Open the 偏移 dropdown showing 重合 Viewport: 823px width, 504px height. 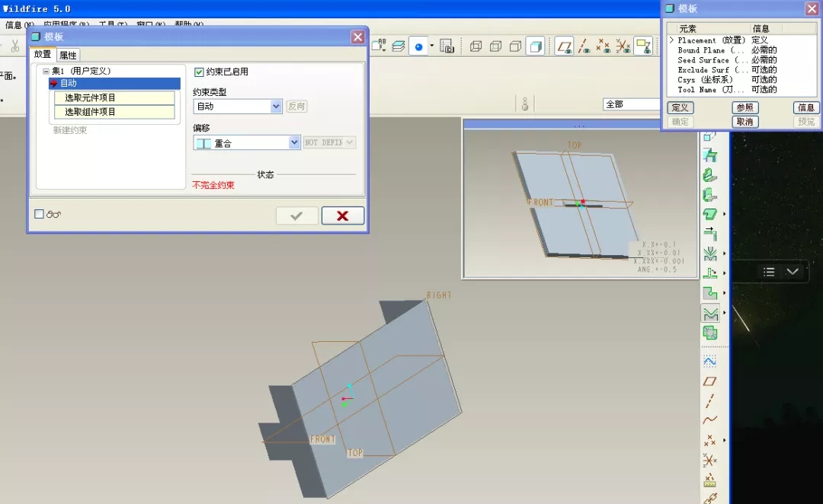click(247, 142)
